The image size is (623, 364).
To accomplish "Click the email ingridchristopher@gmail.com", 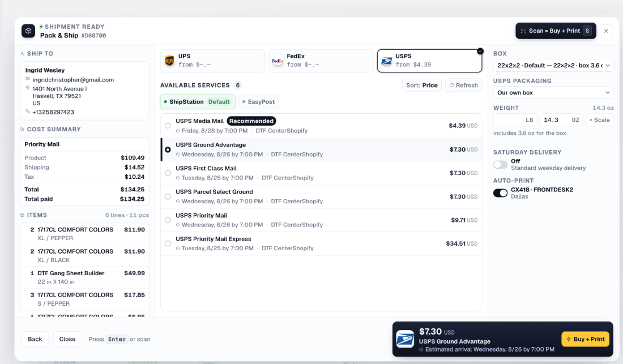I will 73,80.
